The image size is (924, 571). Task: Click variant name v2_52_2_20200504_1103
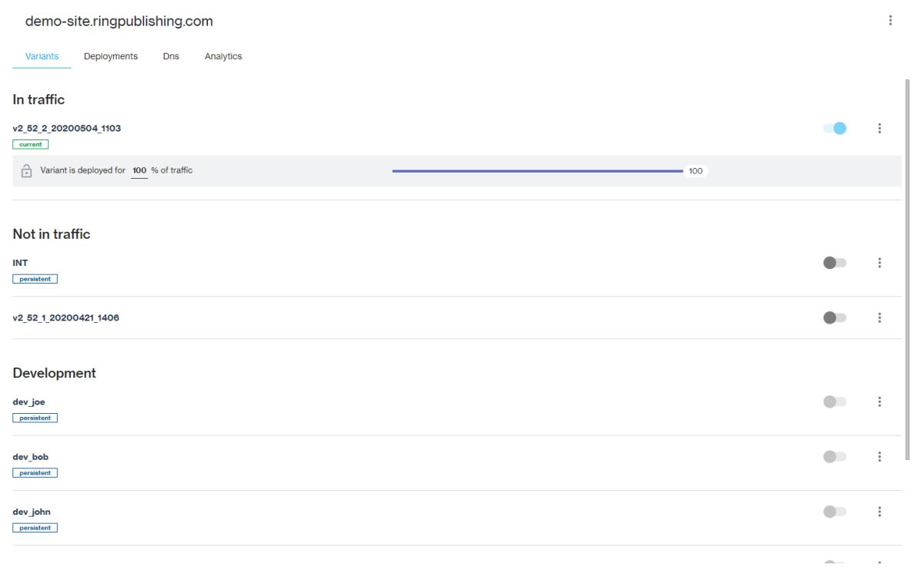tap(67, 129)
